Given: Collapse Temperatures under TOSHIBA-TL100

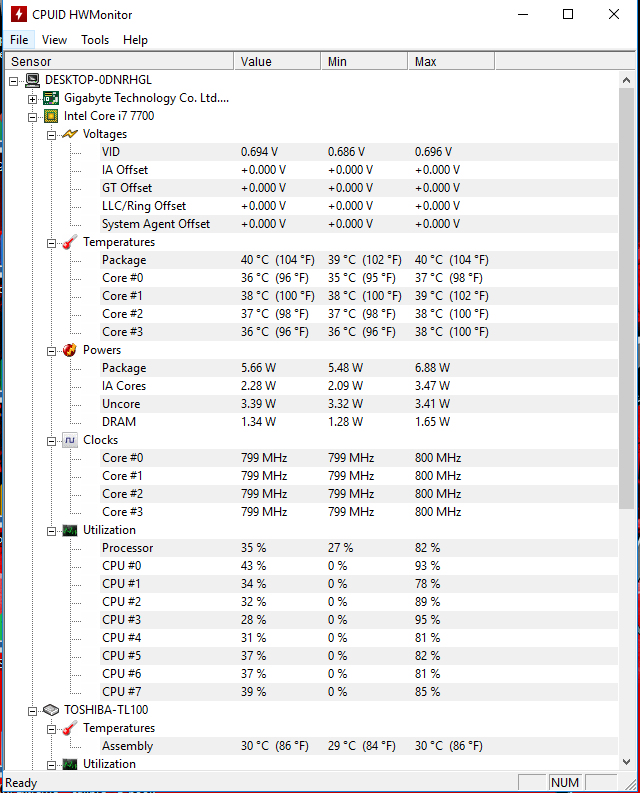Looking at the screenshot, I should tap(51, 730).
